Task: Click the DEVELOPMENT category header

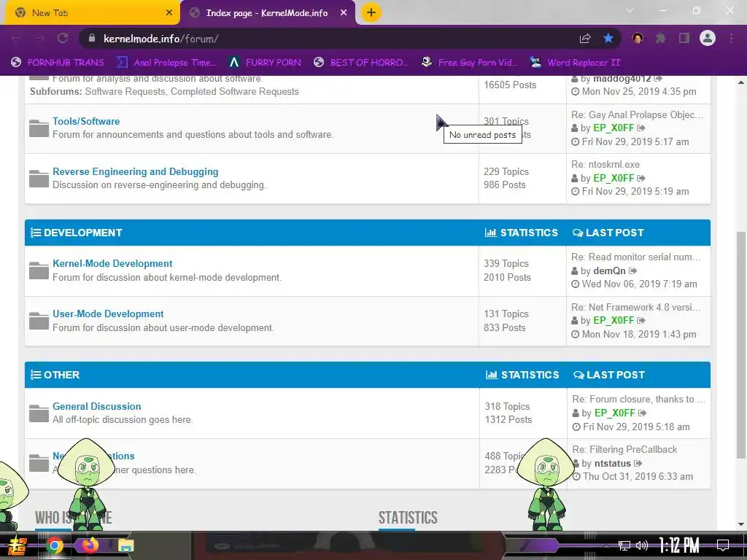Action: coord(83,233)
